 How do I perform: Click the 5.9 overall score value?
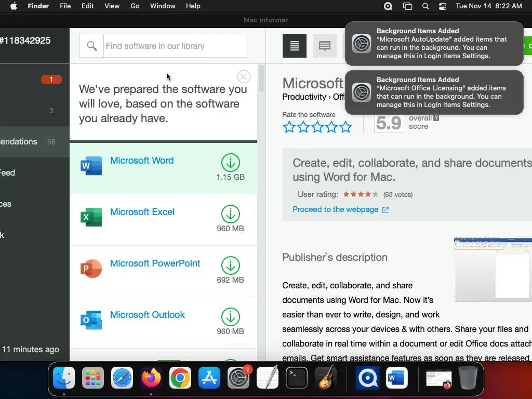click(x=389, y=123)
